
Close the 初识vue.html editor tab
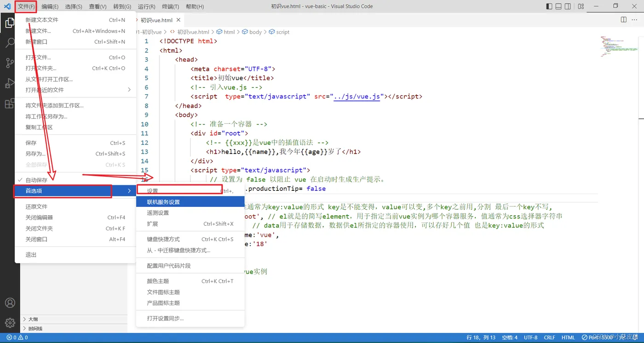178,20
